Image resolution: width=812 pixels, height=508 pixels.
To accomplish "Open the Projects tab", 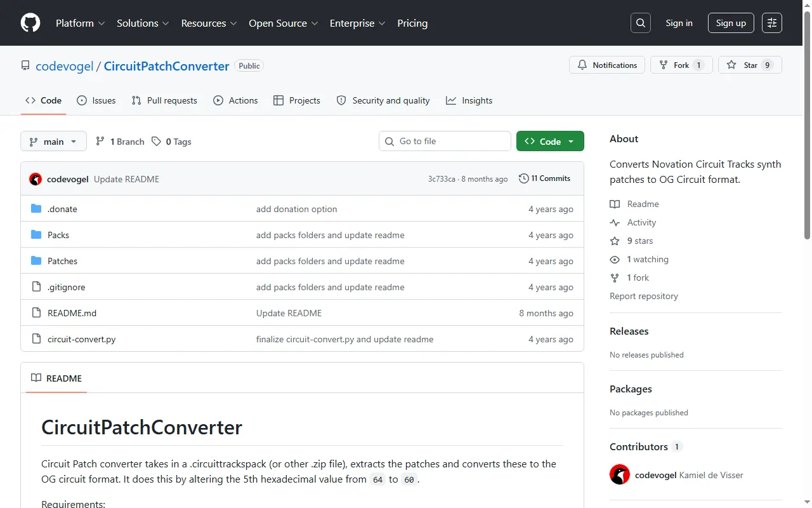I will tap(296, 100).
